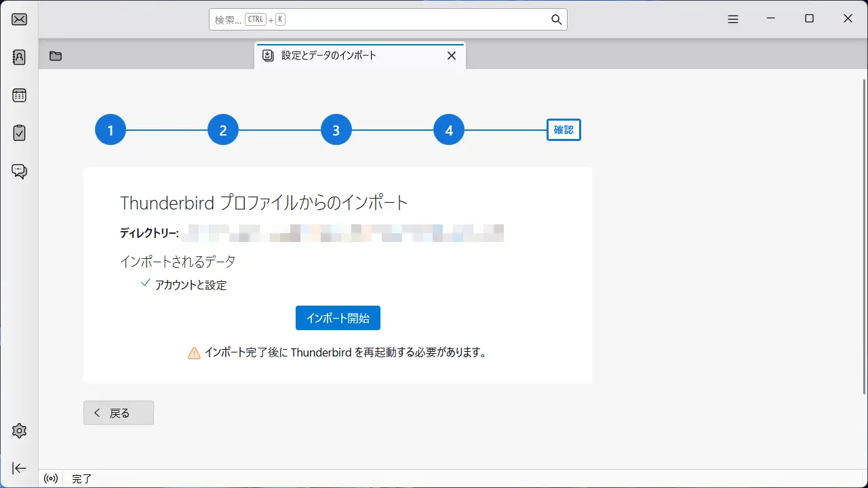
Task: Open the Address Book icon
Action: [19, 57]
